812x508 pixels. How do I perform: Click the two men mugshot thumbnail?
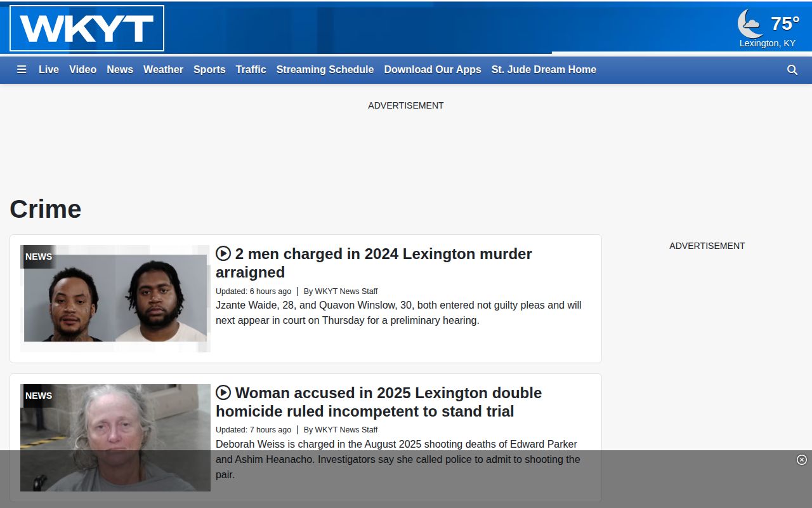click(115, 298)
